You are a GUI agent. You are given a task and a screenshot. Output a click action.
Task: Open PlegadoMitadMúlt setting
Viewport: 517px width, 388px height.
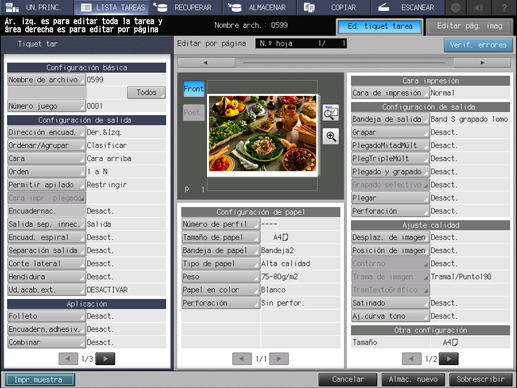click(x=390, y=145)
